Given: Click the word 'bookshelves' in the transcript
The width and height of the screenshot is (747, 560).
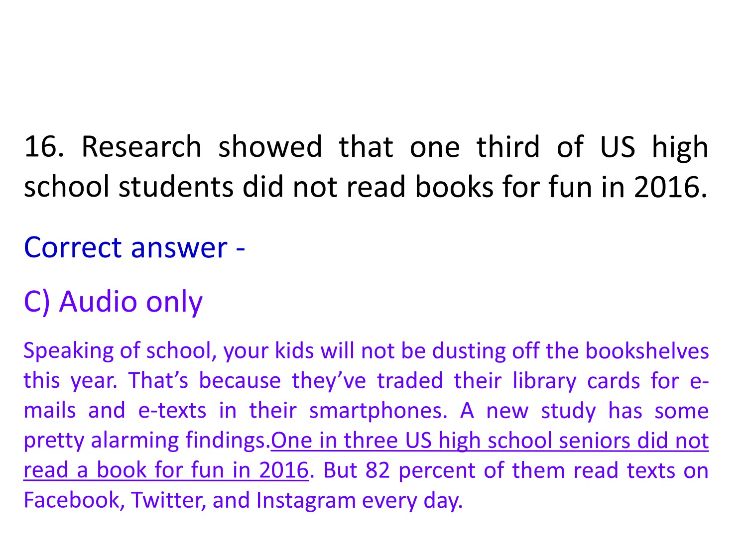Looking at the screenshot, I should [647, 351].
